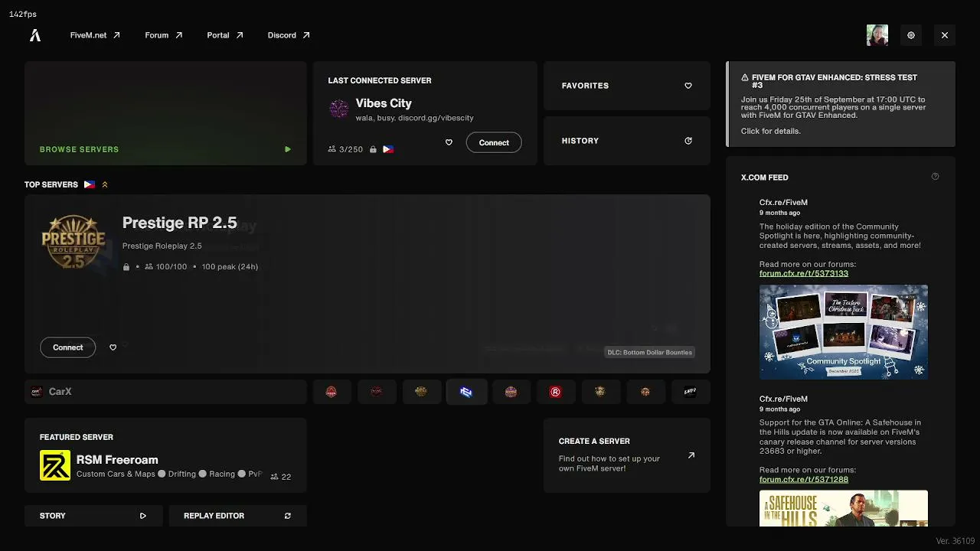The image size is (980, 551).
Task: Click the double chevron beside Top Servers
Action: (105, 184)
